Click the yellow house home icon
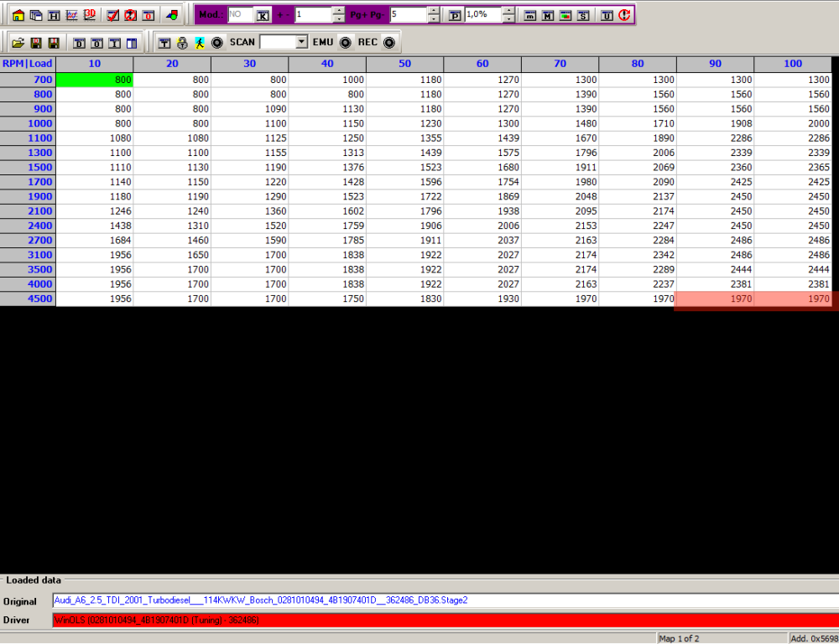This screenshot has width=839, height=644. 18,15
